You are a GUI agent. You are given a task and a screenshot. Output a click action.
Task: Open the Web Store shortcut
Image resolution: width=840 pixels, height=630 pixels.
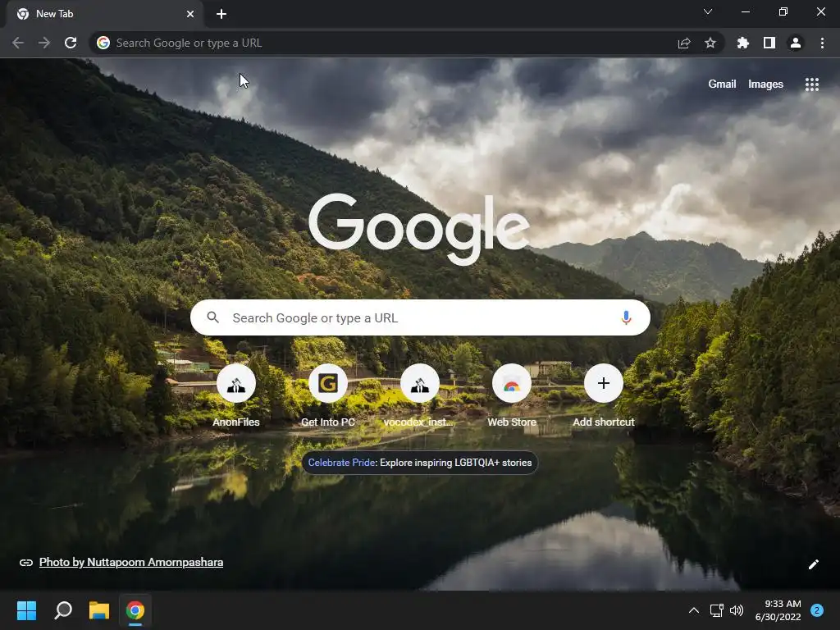click(512, 395)
